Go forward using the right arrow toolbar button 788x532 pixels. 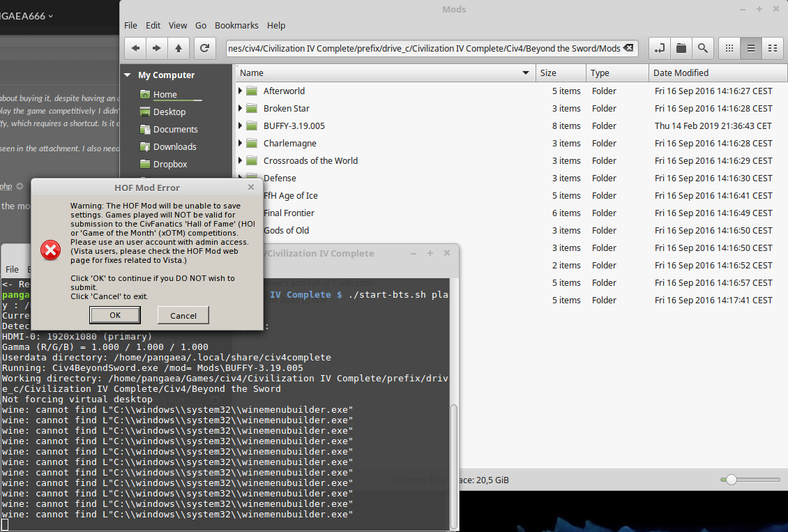tap(156, 48)
